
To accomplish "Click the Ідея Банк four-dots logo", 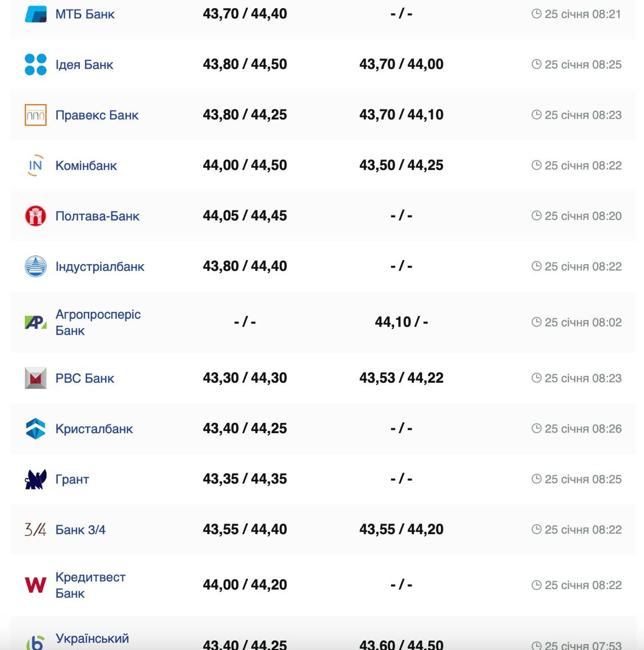I will [36, 64].
